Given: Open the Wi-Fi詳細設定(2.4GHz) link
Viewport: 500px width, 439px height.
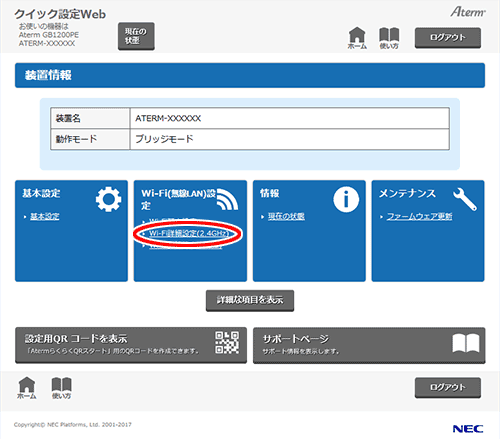Looking at the screenshot, I should coord(189,233).
